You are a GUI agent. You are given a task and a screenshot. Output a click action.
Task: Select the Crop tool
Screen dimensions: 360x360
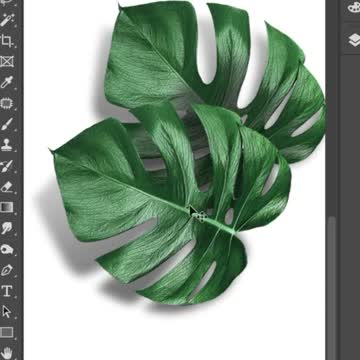tap(7, 41)
